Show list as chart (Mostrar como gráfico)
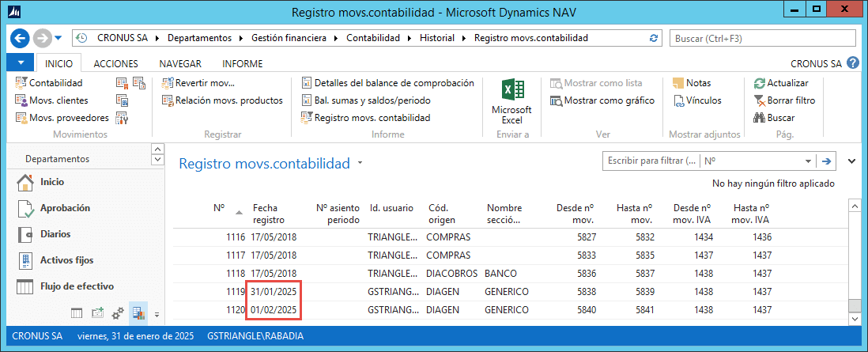Screen dimensions: 868x352 pyautogui.click(x=602, y=100)
